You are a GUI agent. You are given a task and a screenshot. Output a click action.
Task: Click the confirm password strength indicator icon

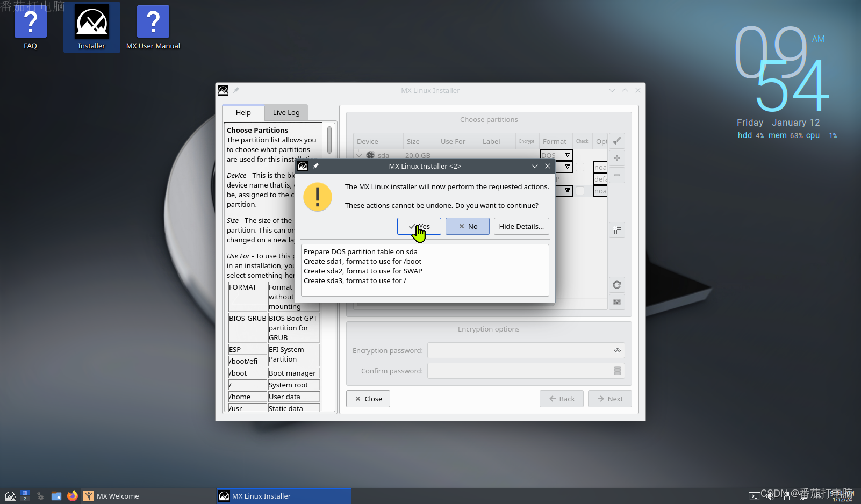click(618, 371)
